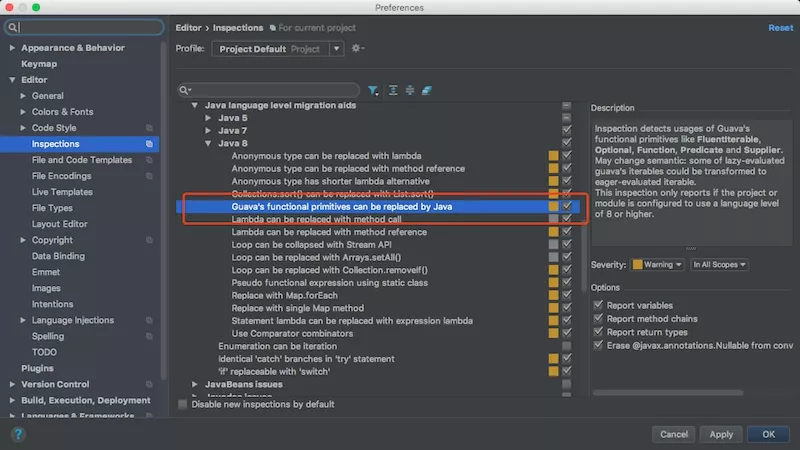
Task: Click the settings search field at top left
Action: tap(84, 27)
